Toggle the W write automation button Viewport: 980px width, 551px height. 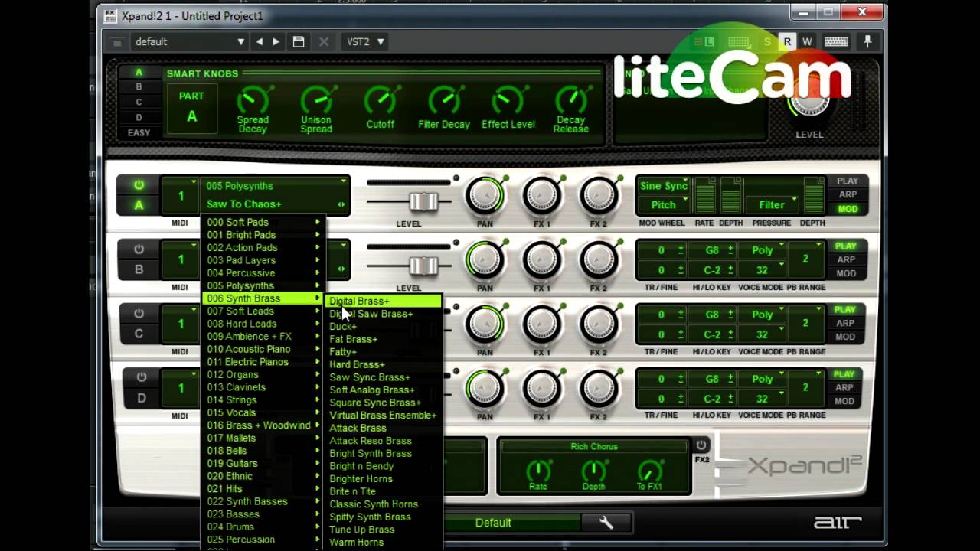pos(807,42)
